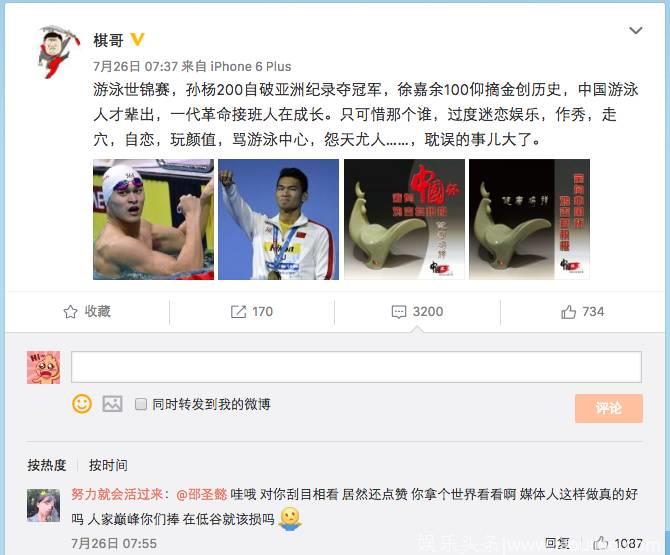Open commenter name 努力就会活过来
This screenshot has height=555, width=670.
tap(117, 494)
